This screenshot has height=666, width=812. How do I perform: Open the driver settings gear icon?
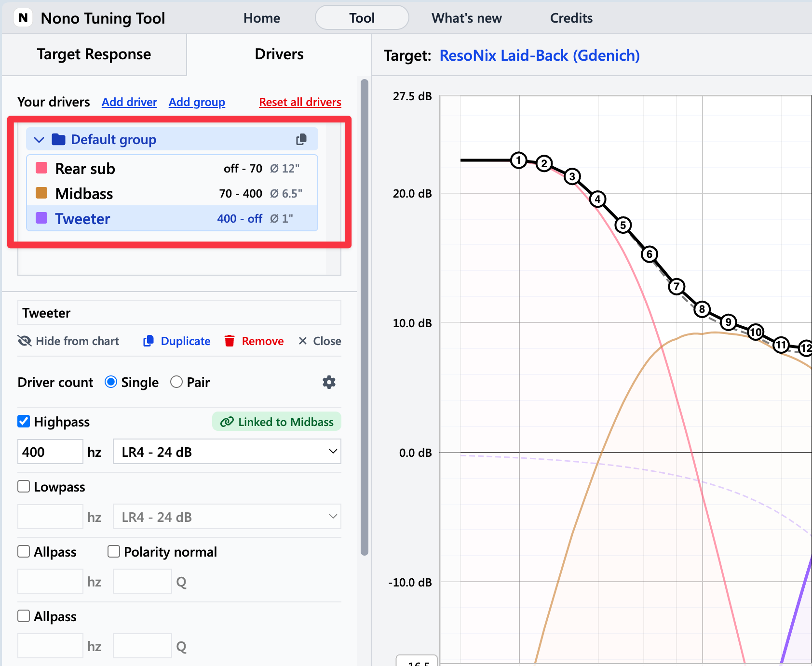tap(329, 382)
